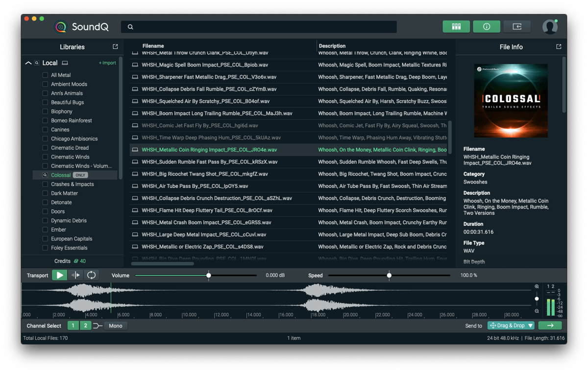Adjust the playback Speed slider
Image resolution: width=588 pixels, height=372 pixels.
pos(390,275)
